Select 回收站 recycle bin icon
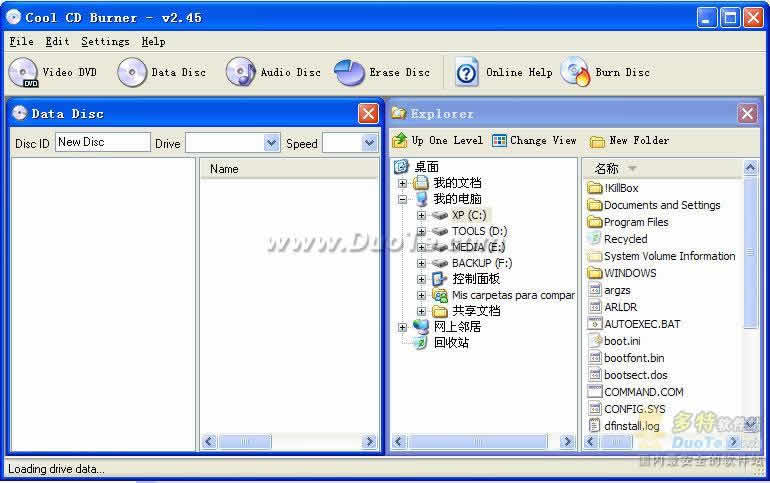The height and width of the screenshot is (483, 770). [x=421, y=343]
